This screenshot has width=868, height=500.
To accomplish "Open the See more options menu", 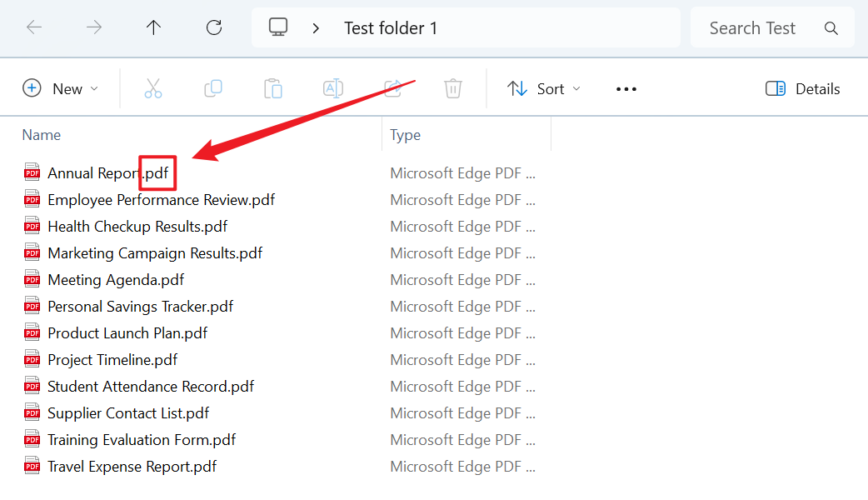I will point(626,88).
